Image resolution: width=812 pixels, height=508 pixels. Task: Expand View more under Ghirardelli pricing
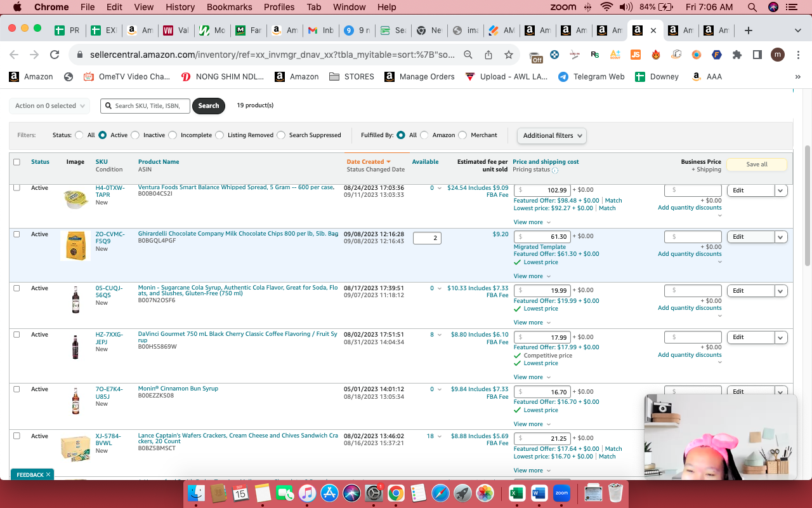[532, 276]
